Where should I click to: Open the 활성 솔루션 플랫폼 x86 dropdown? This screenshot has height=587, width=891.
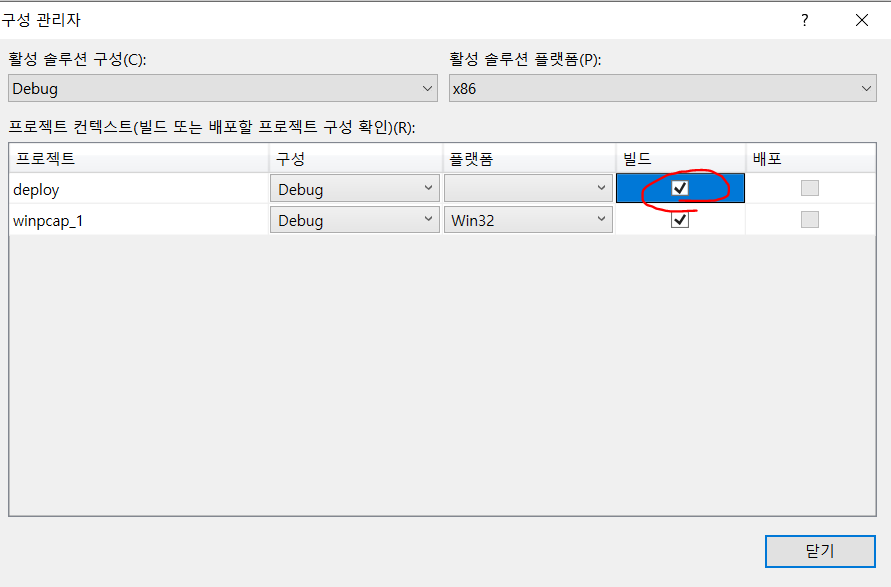click(663, 89)
